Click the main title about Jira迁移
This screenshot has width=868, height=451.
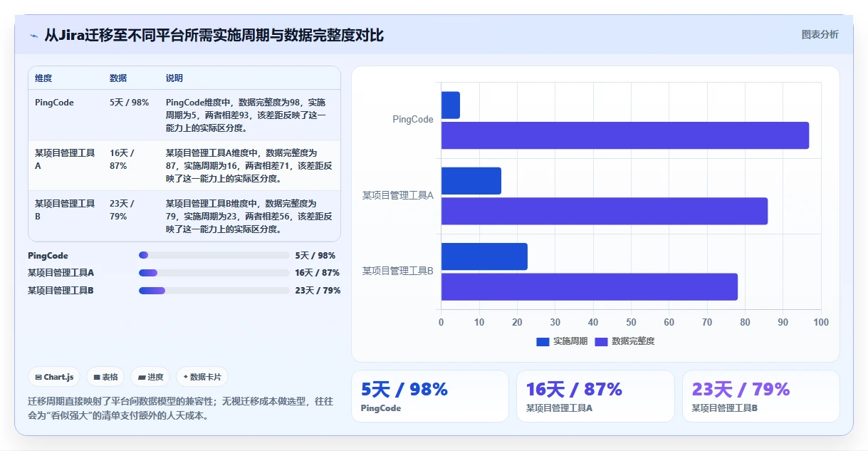coord(214,35)
